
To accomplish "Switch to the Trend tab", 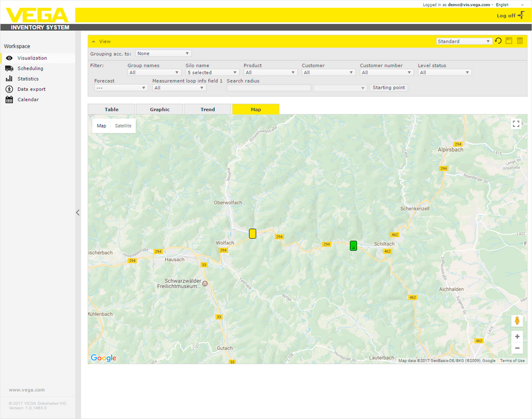I will pyautogui.click(x=207, y=110).
